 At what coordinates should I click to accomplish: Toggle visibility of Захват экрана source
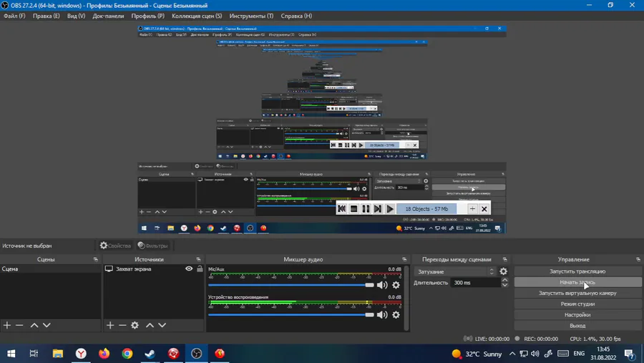tap(189, 268)
